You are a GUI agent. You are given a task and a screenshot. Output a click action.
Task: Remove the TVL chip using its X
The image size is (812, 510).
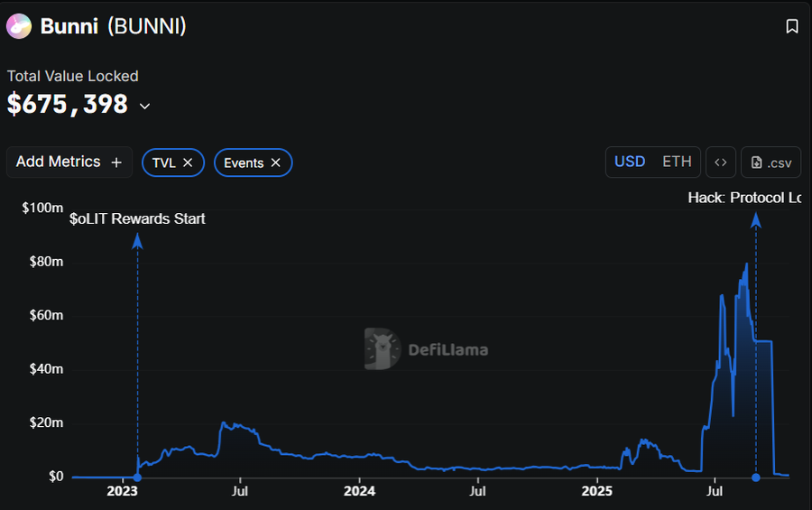click(x=188, y=162)
